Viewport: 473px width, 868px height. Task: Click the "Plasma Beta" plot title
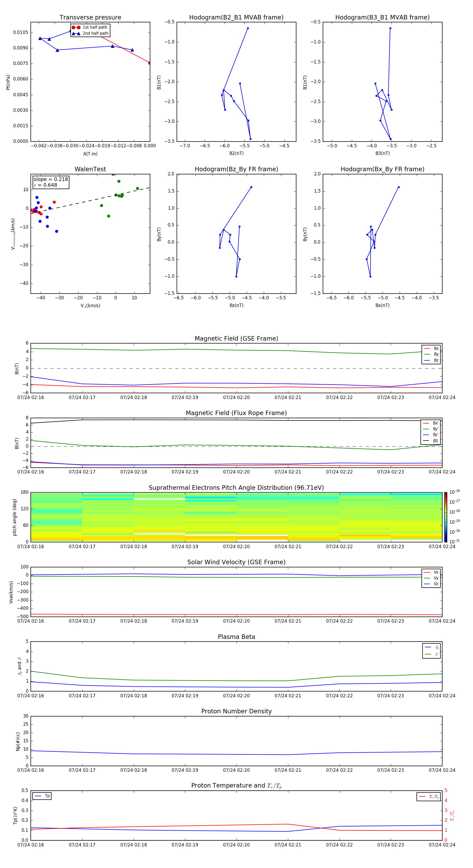(236, 637)
